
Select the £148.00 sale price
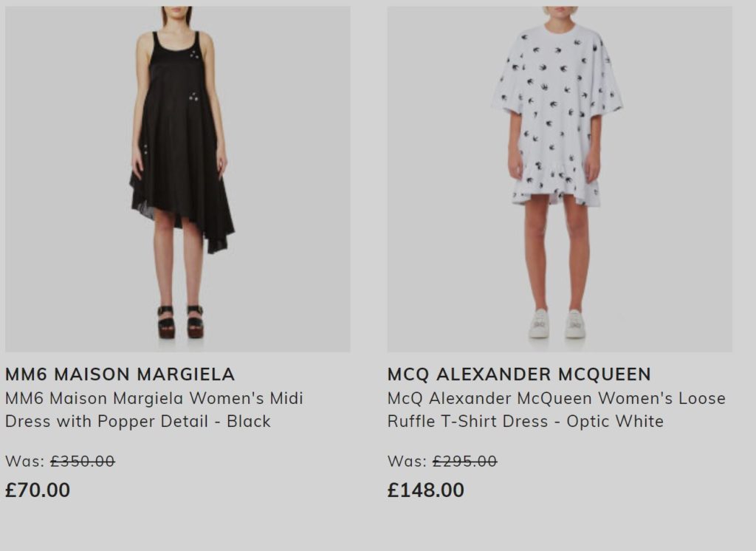click(x=426, y=490)
